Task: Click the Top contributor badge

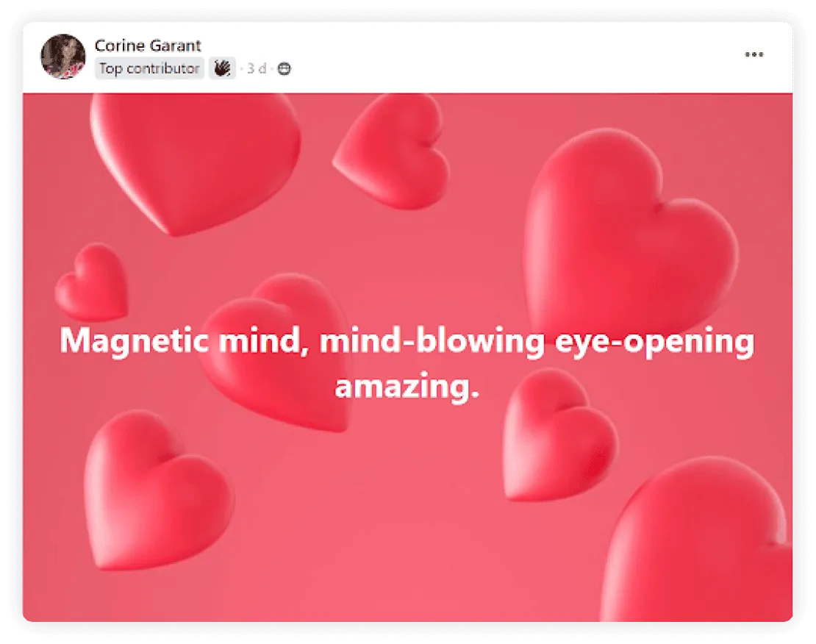Action: tap(149, 68)
